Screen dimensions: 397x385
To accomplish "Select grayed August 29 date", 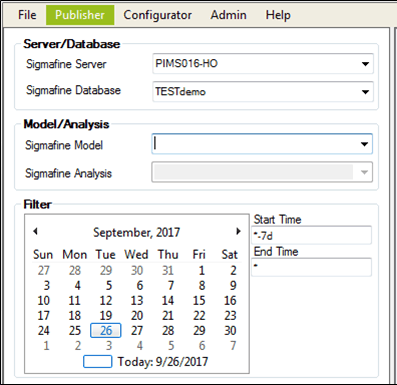I will pyautogui.click(x=106, y=270).
